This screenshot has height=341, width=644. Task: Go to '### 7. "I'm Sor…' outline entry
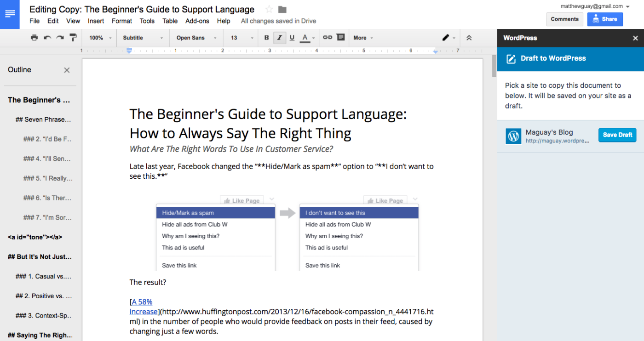(x=48, y=217)
